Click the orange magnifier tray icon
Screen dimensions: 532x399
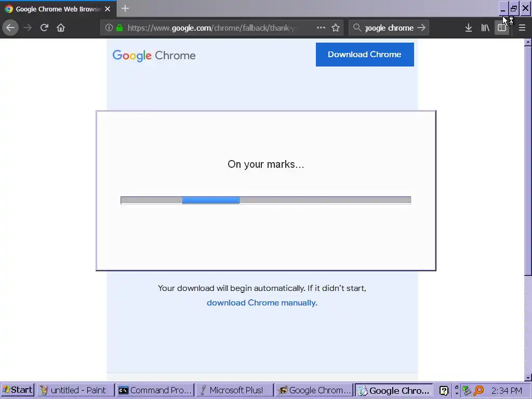click(x=478, y=391)
